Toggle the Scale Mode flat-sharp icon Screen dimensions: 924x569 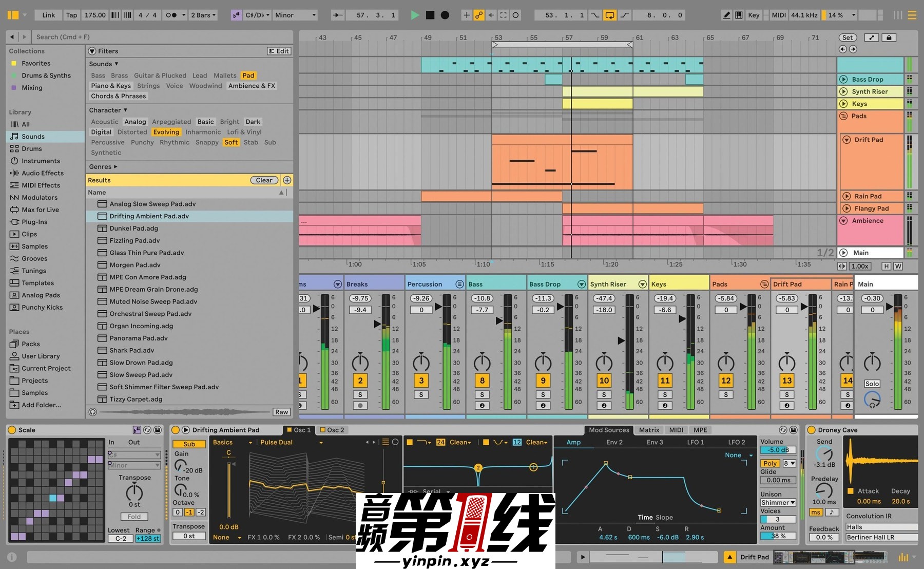[x=236, y=15]
